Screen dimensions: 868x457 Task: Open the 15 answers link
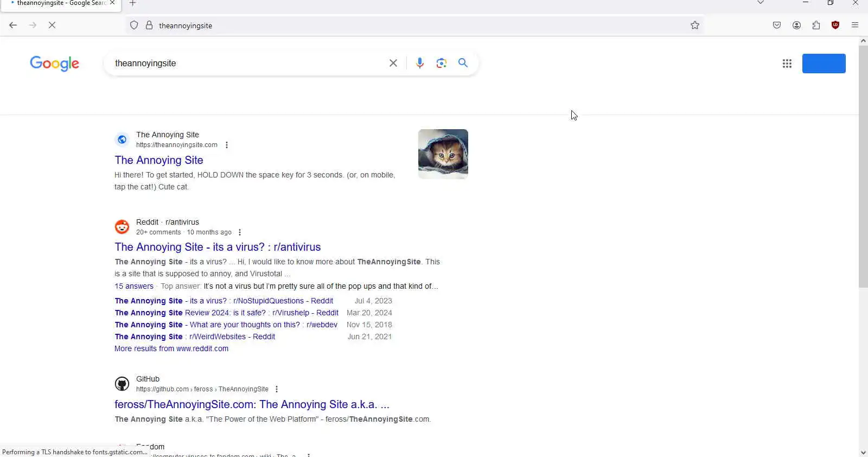[x=134, y=286]
